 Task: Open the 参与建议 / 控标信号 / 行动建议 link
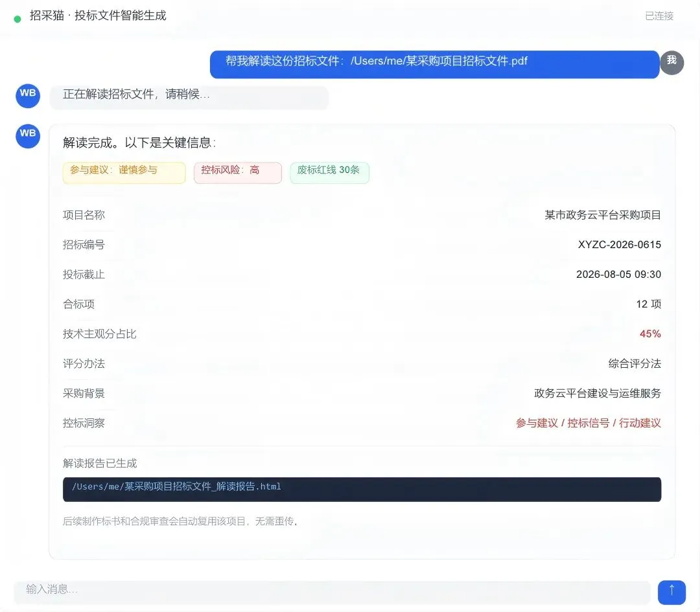tap(588, 423)
